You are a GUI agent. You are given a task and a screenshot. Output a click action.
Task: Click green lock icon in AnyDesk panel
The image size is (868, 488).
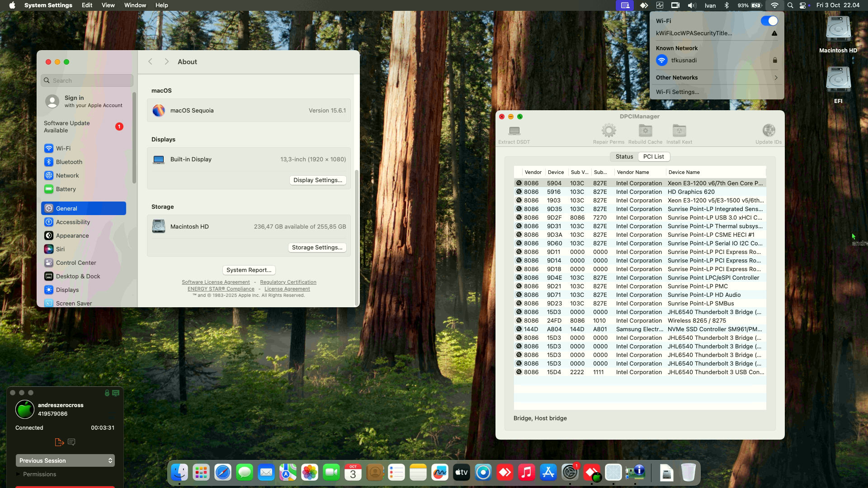click(x=107, y=393)
